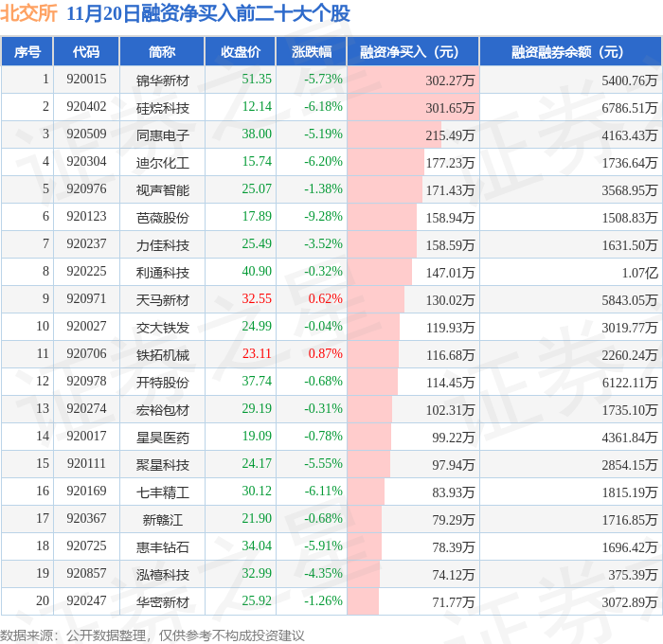663x644 pixels.
Task: Click balance value 3072.89万
Action: click(x=630, y=602)
